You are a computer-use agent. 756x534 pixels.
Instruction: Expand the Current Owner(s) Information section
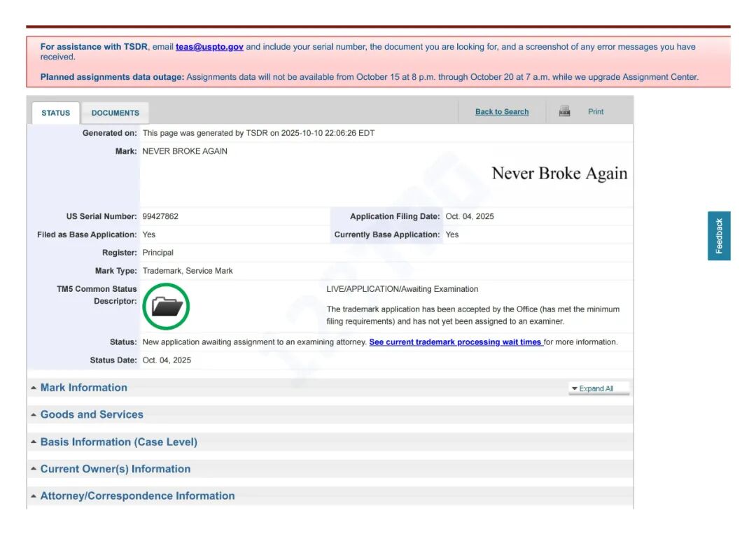coord(115,469)
